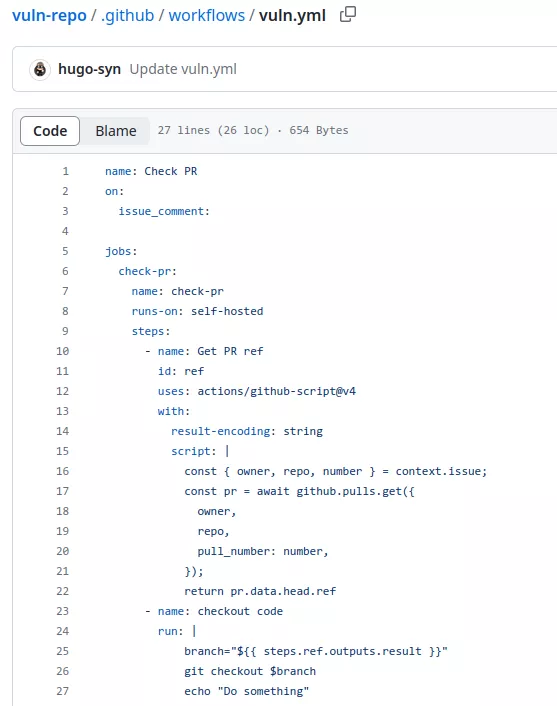Click 'const { owner, repo, number }' line
Viewport: 557px width, 706px height.
[335, 471]
